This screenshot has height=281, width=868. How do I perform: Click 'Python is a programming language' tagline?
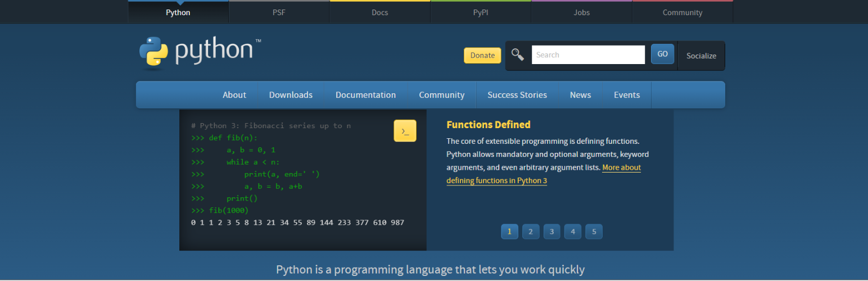click(431, 270)
